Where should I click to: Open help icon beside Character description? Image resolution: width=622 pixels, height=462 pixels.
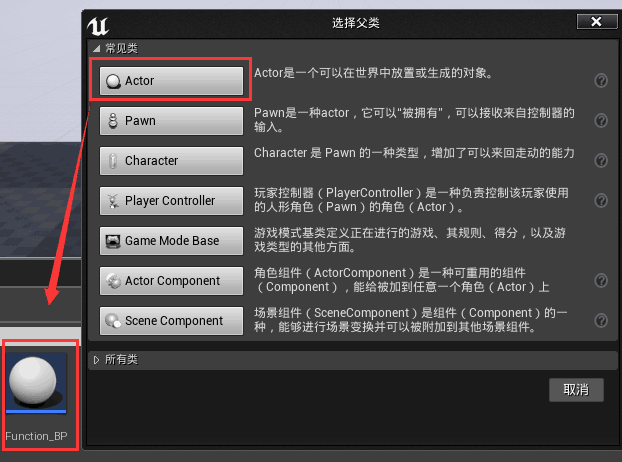[601, 160]
